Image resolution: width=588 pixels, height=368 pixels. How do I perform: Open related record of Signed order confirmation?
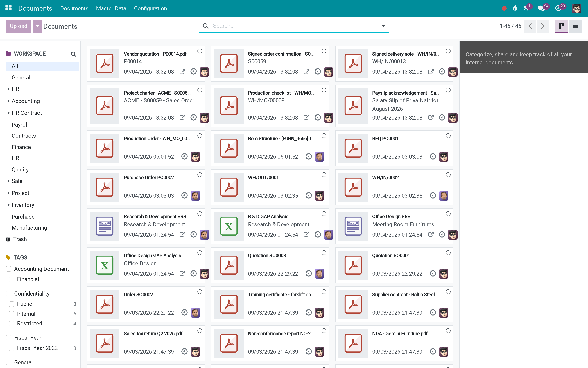(307, 72)
